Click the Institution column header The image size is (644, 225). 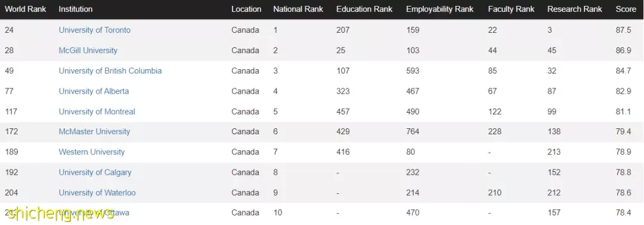[x=76, y=9]
